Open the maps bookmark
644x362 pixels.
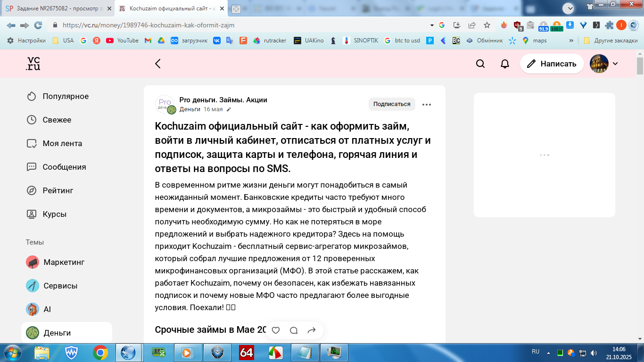pyautogui.click(x=535, y=41)
